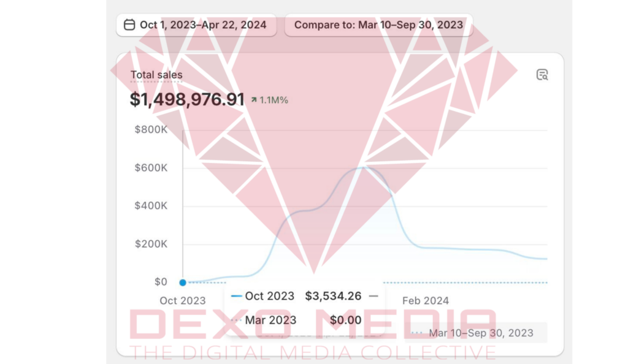Open the report view icon on the sales card
The height and width of the screenshot is (364, 628).
point(542,75)
